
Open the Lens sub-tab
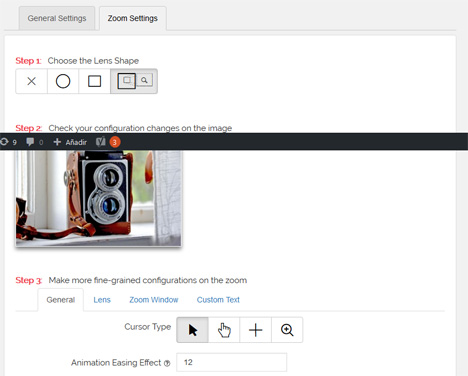coord(102,300)
